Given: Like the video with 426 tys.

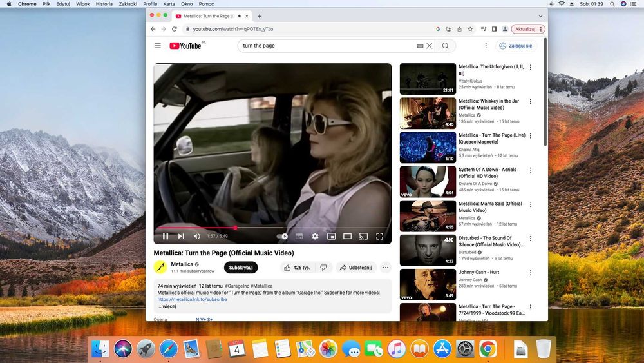Looking at the screenshot, I should pos(298,268).
